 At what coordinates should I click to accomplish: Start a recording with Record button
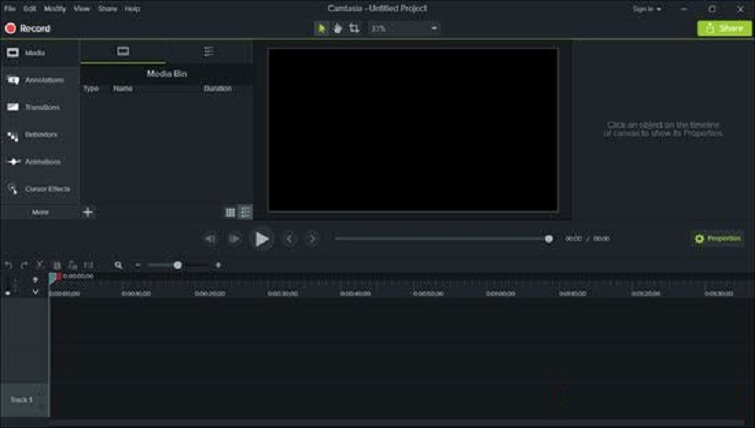coord(28,28)
